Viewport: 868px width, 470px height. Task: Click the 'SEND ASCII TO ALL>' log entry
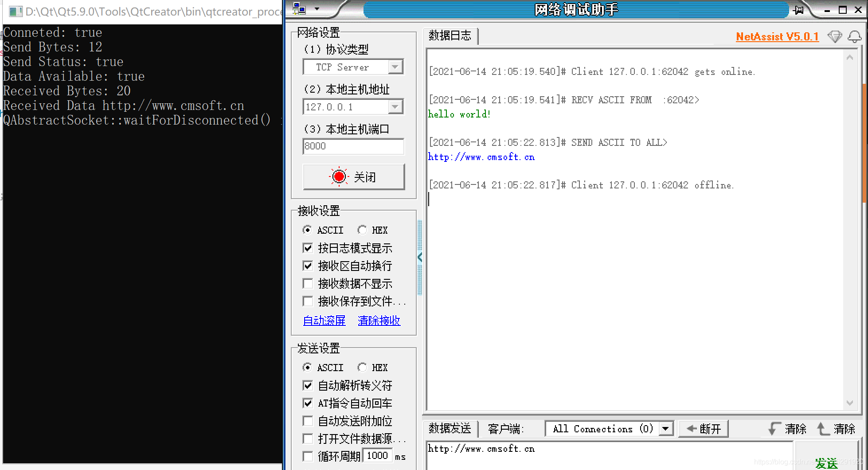click(x=548, y=143)
